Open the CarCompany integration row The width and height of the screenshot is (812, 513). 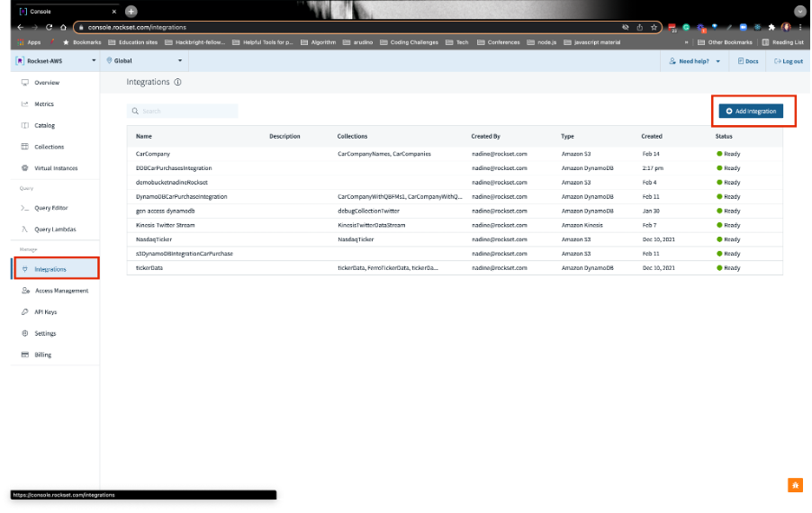click(x=455, y=154)
